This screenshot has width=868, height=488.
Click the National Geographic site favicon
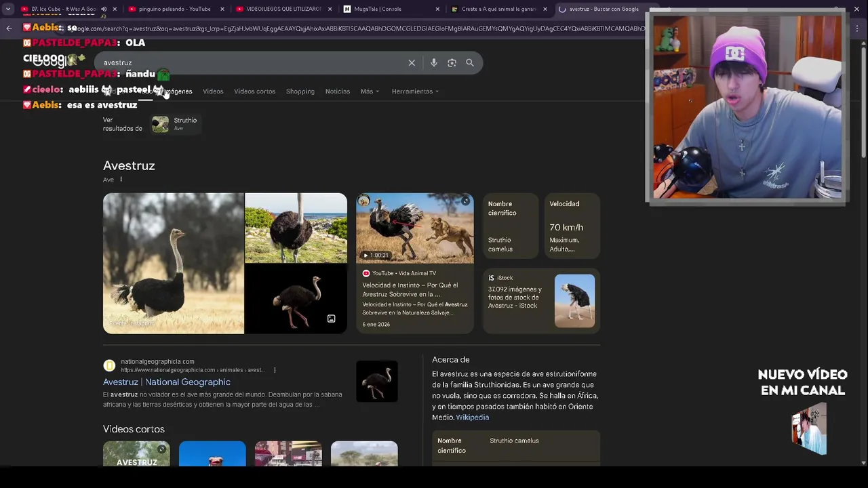coord(109,366)
